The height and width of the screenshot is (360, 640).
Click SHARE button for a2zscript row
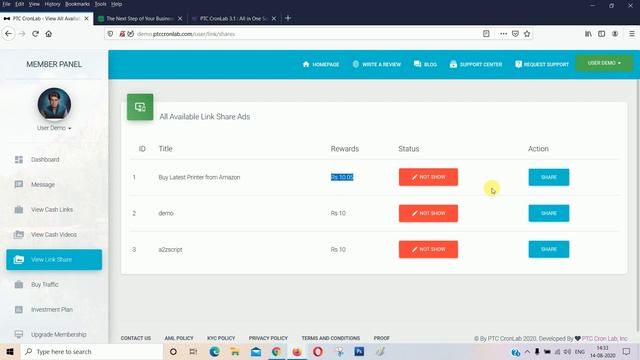tap(549, 249)
